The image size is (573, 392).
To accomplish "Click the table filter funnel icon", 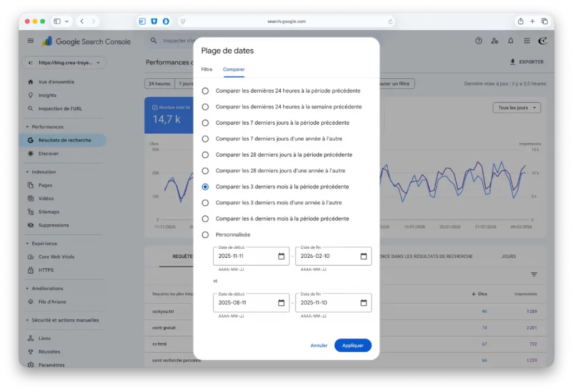I will point(534,275).
